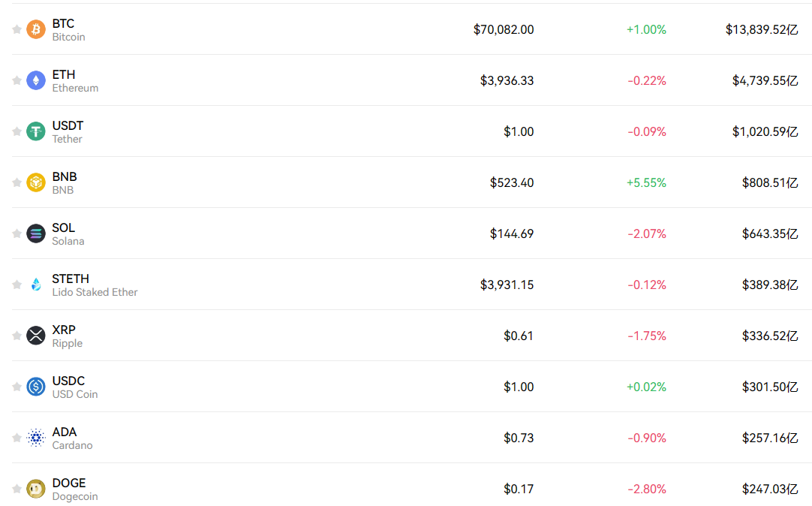Viewport: 812px width, 506px height.
Task: Click the green Tether coin icon
Action: pyautogui.click(x=36, y=131)
